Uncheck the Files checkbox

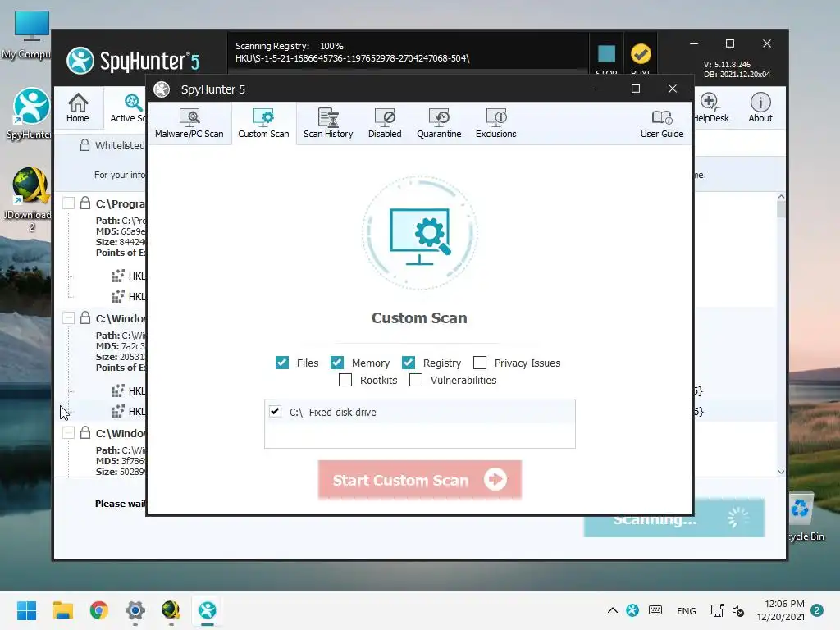(x=282, y=363)
